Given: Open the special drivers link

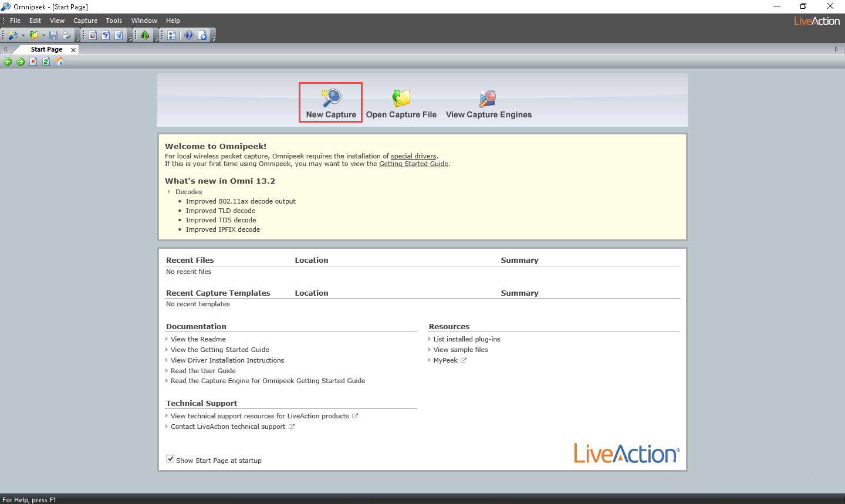Looking at the screenshot, I should pyautogui.click(x=414, y=156).
